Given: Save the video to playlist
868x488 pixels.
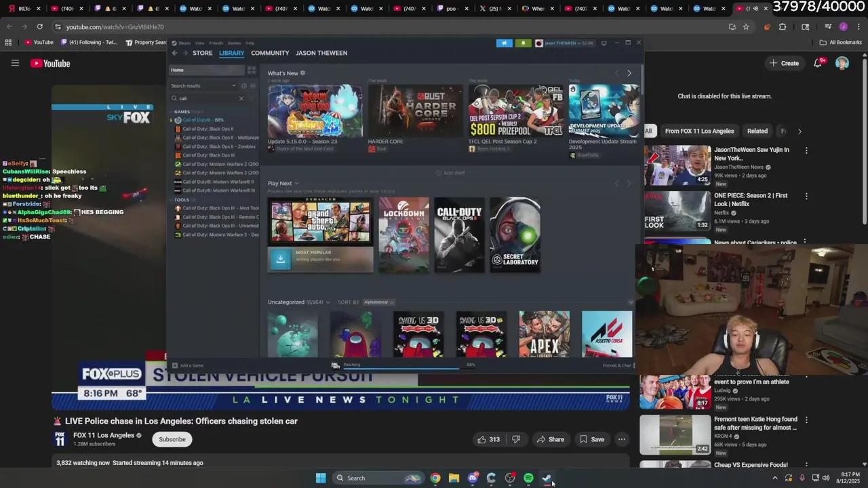Looking at the screenshot, I should click(x=591, y=439).
